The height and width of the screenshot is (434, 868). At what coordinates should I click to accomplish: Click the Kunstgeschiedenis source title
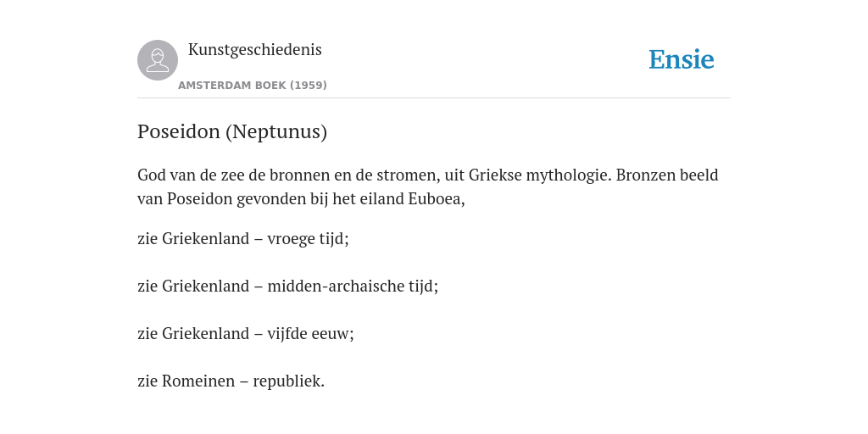click(254, 50)
